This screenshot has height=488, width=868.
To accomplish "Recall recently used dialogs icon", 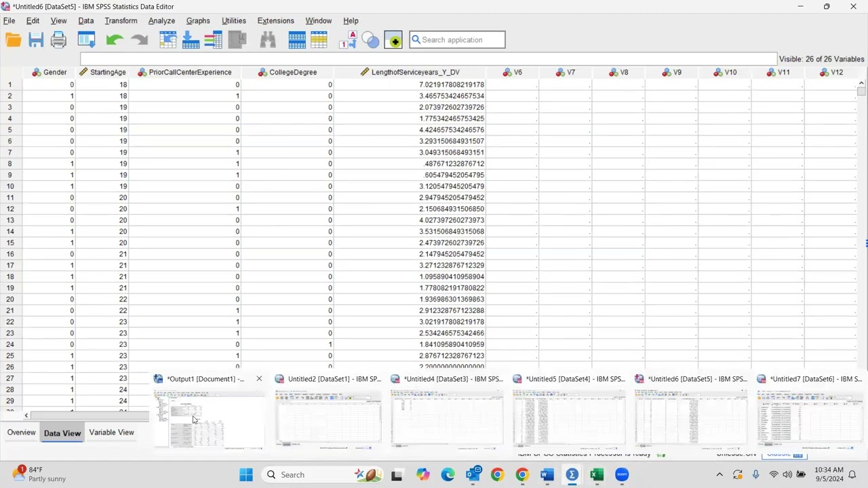I will pos(86,40).
